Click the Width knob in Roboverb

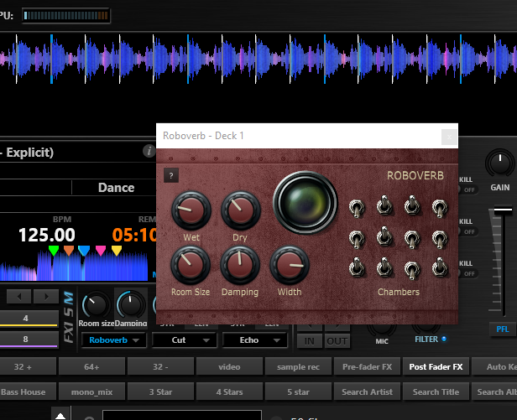[290, 265]
